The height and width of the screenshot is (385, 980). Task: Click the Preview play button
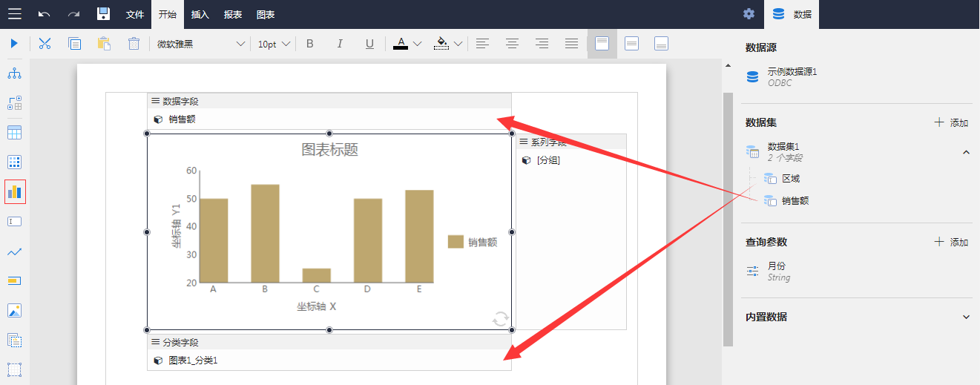pos(14,44)
